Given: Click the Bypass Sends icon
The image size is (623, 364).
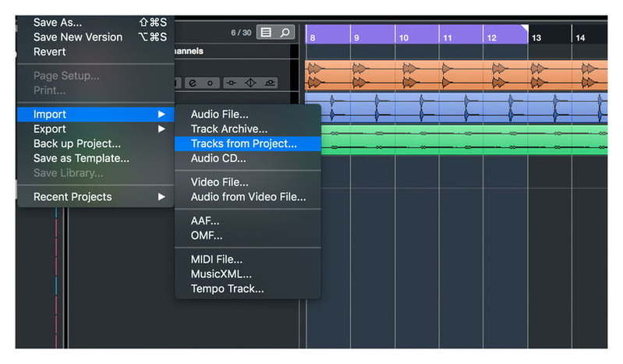Looking at the screenshot, I should click(x=269, y=83).
